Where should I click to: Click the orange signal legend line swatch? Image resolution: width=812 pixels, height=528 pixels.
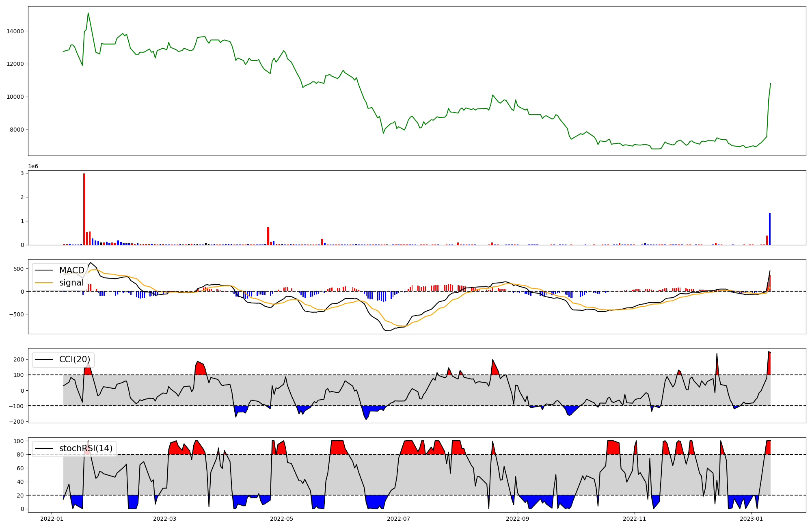click(x=44, y=283)
